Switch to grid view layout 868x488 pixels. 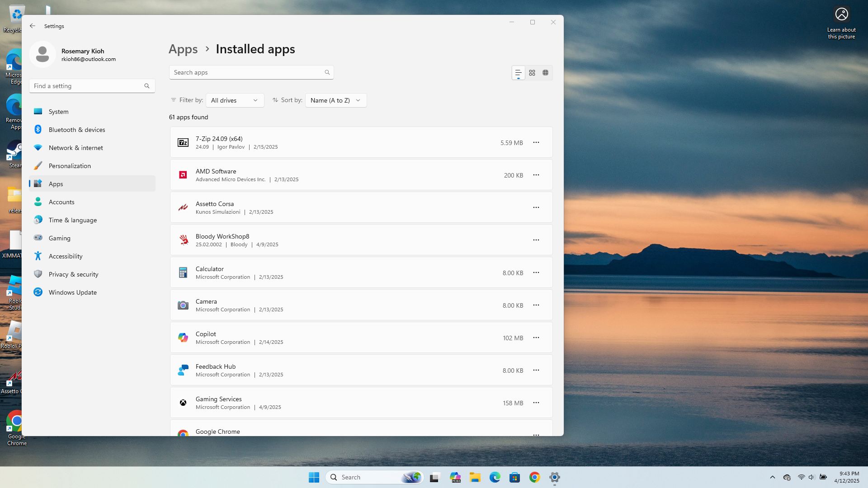[532, 73]
